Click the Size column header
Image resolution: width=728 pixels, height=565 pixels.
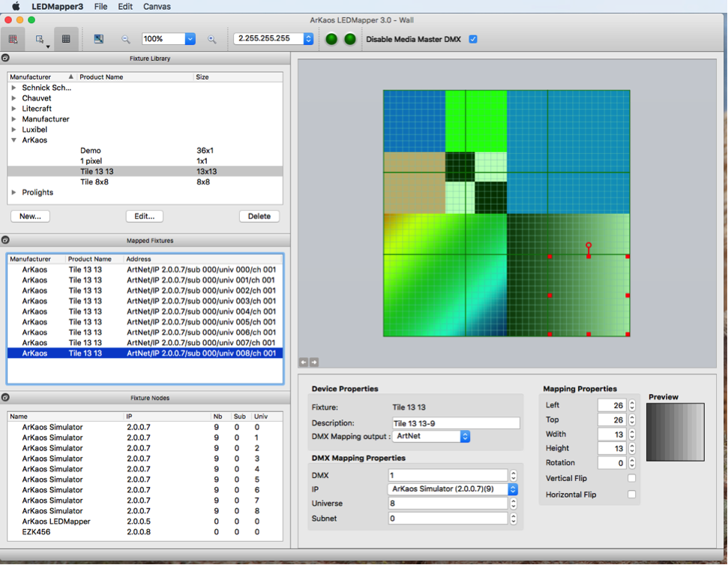pyautogui.click(x=238, y=77)
